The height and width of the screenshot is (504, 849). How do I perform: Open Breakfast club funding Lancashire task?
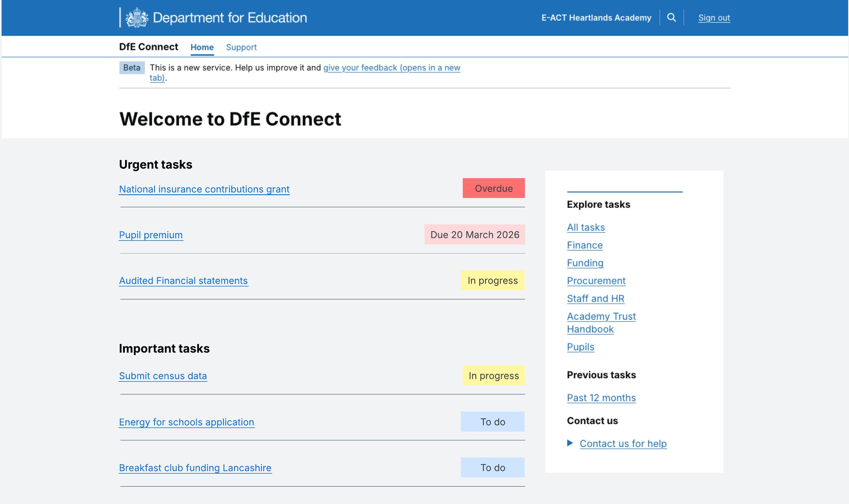coord(195,468)
